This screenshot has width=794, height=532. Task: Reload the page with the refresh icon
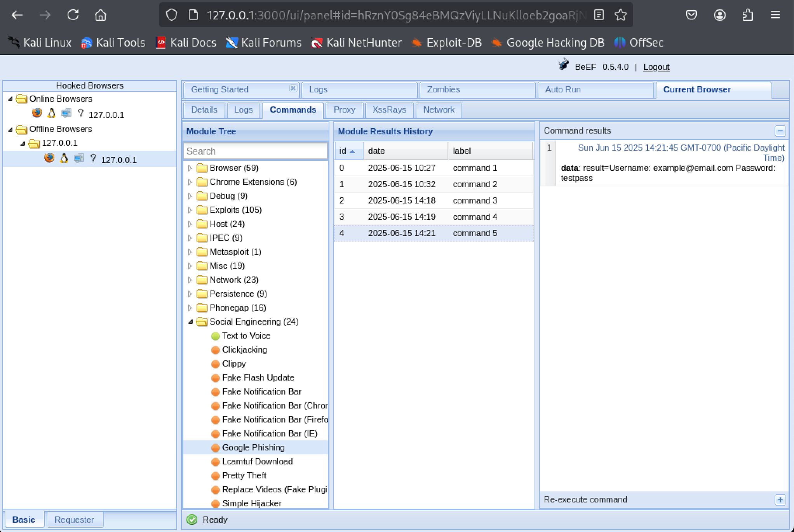(x=73, y=15)
